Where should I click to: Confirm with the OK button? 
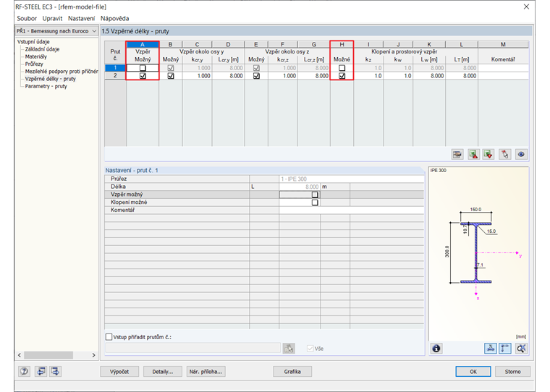(473, 371)
